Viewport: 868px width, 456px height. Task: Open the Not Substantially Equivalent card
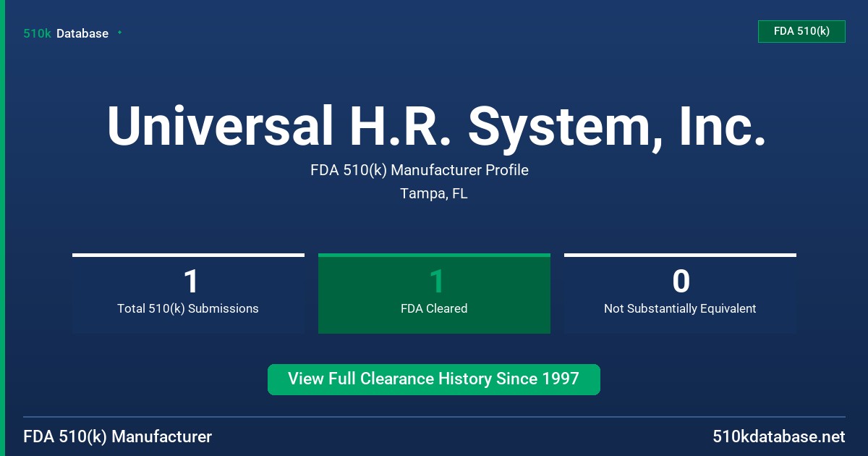[x=680, y=293]
